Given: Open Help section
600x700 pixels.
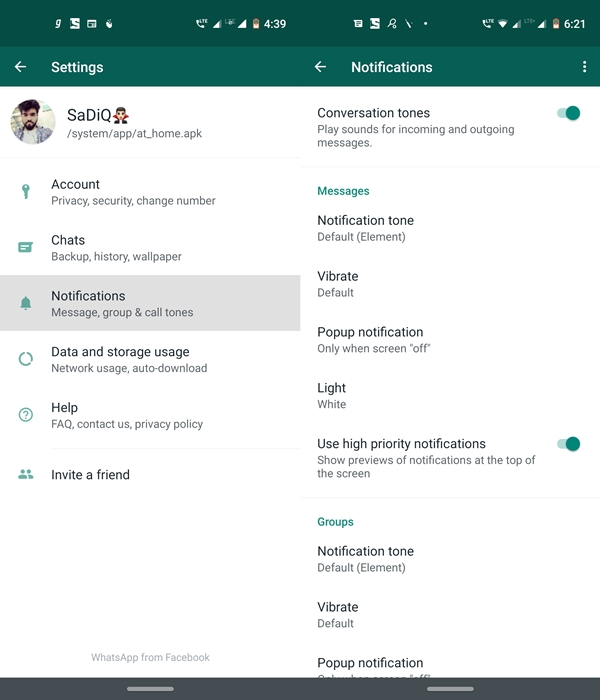Looking at the screenshot, I should coord(150,415).
